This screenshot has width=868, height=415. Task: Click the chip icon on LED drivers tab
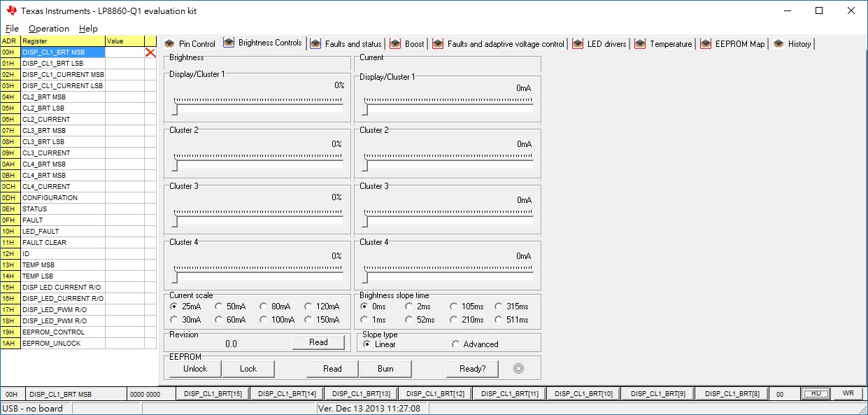578,44
